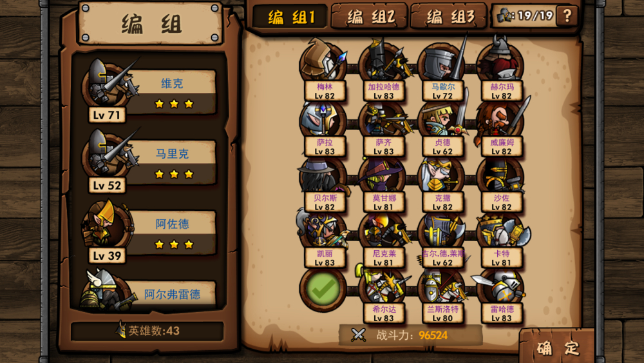Pick the 凯丽 hero portrait
The height and width of the screenshot is (363, 644).
point(324,231)
